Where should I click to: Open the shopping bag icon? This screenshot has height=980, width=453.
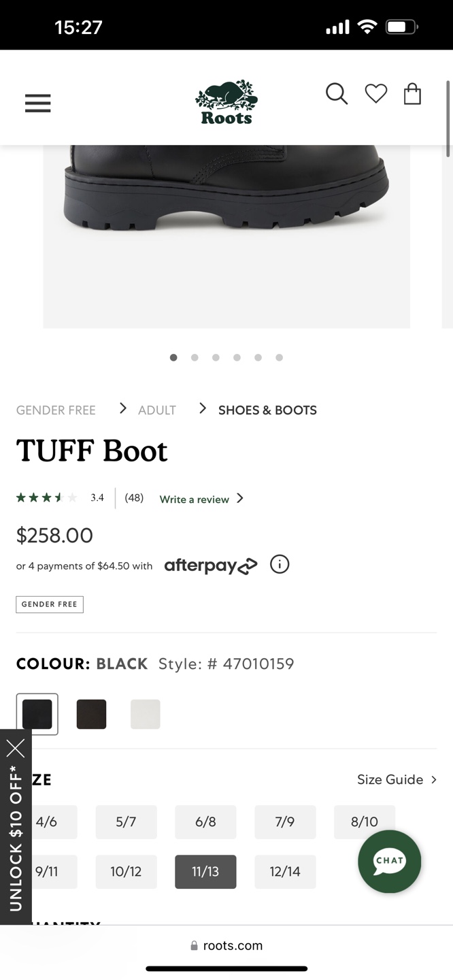[x=412, y=94]
